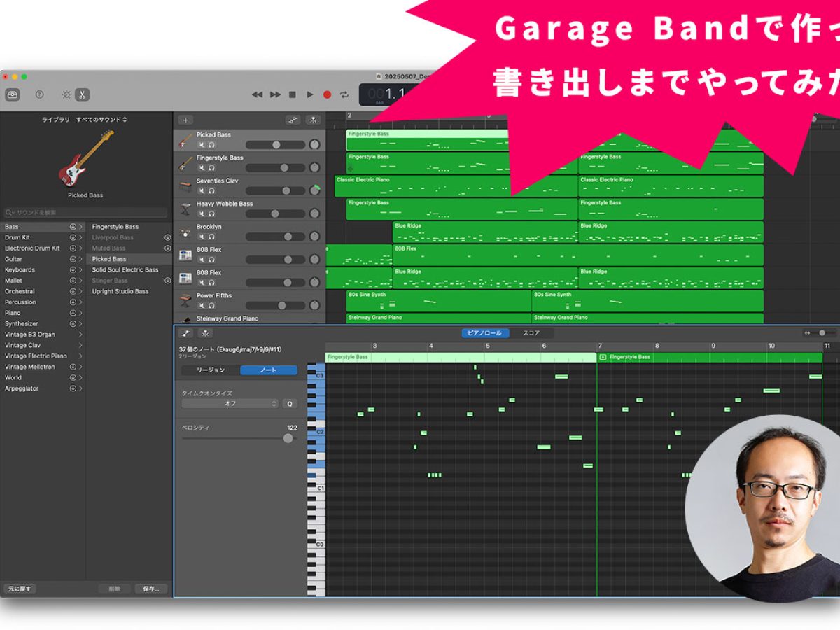840x630 pixels.
Task: Open the Library button in toolbar
Action: [x=13, y=94]
